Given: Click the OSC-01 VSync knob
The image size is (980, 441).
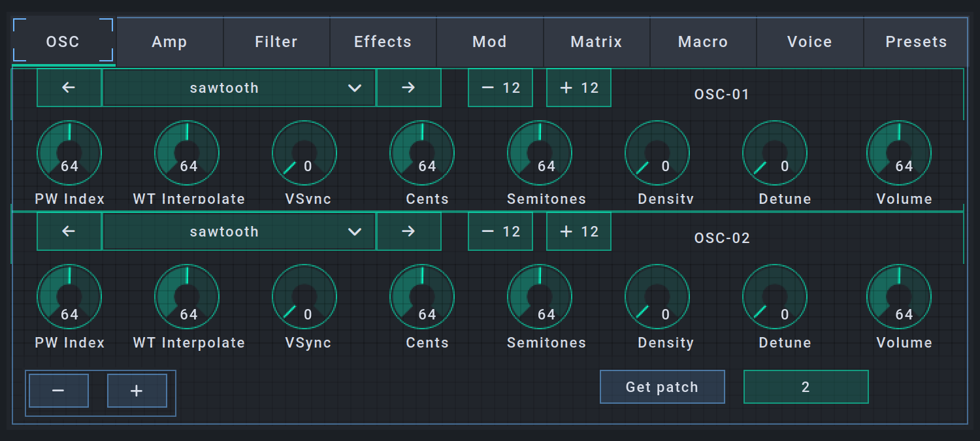Looking at the screenshot, I should pyautogui.click(x=304, y=153).
